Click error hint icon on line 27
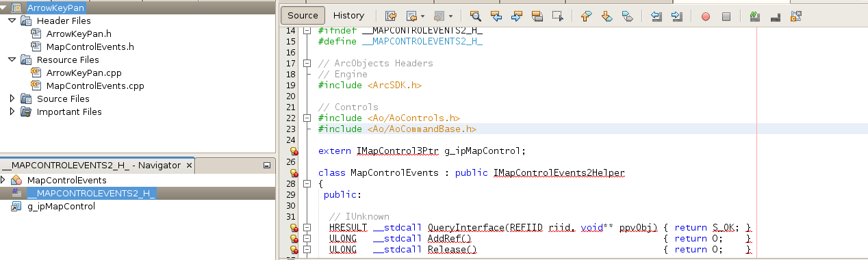This screenshot has height=260, width=868. pyautogui.click(x=294, y=173)
